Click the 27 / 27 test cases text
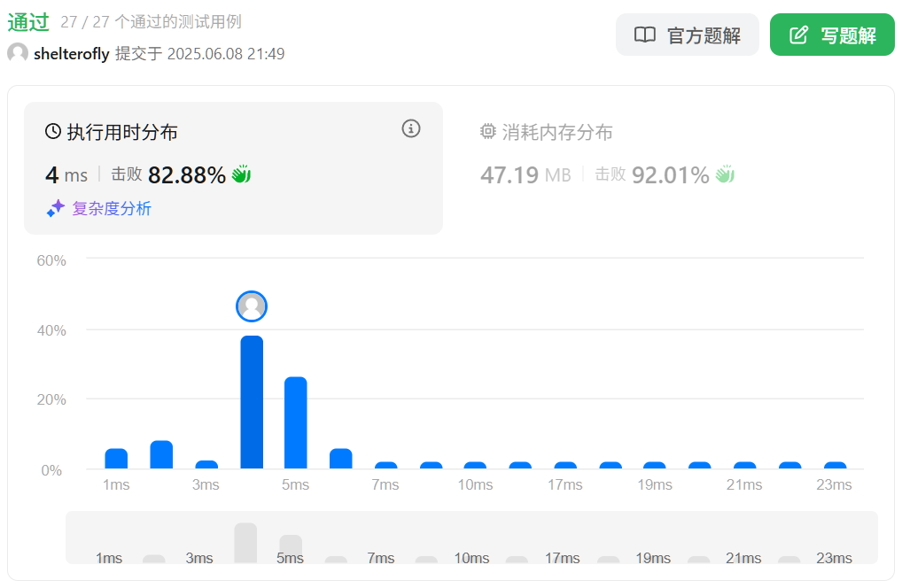This screenshot has height=588, width=902. pyautogui.click(x=151, y=22)
